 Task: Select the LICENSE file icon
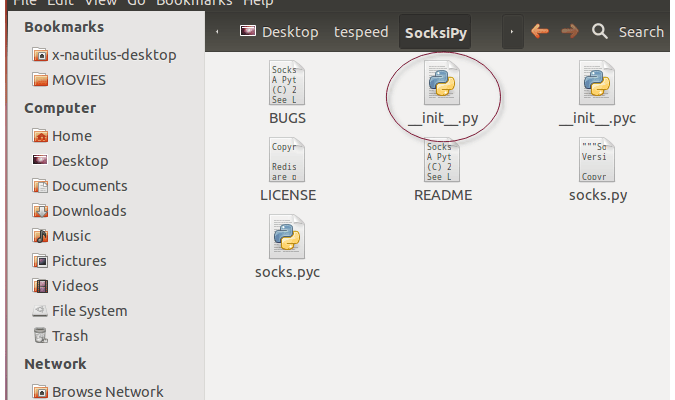[287, 160]
